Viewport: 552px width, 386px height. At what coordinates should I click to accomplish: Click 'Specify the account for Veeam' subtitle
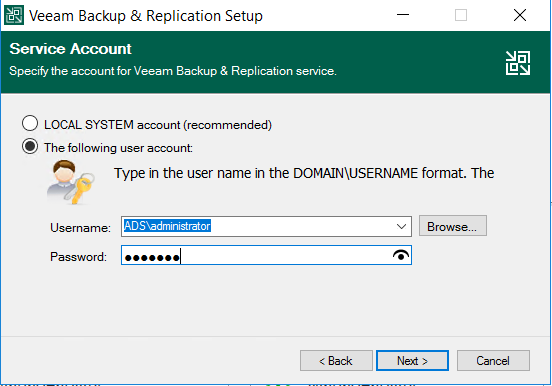(173, 71)
